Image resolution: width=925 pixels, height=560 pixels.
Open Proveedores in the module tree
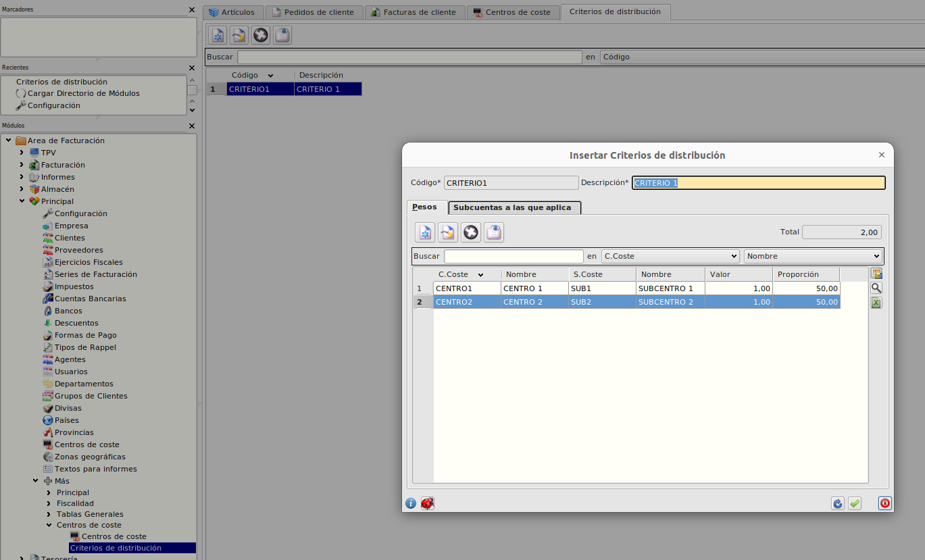[79, 250]
